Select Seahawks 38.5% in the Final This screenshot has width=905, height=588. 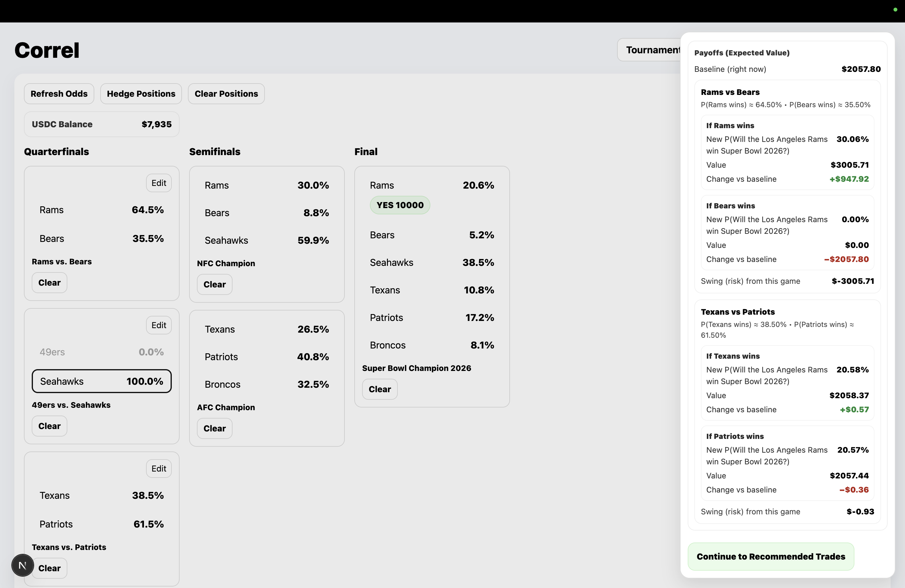pyautogui.click(x=432, y=263)
